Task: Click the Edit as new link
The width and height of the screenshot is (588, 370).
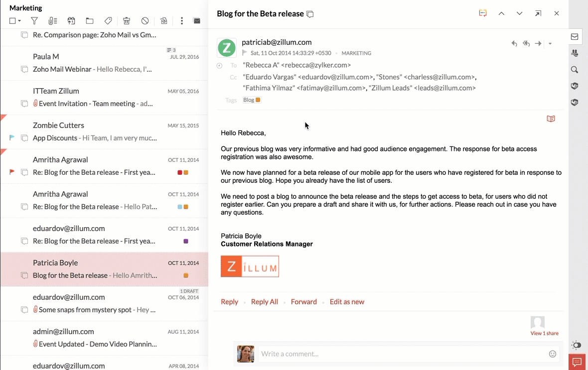Action: tap(347, 302)
